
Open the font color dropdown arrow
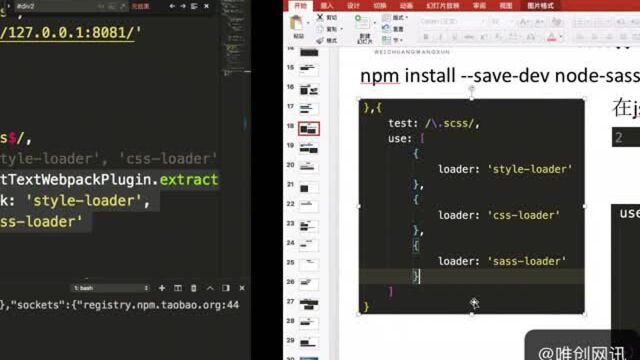tap(561, 37)
